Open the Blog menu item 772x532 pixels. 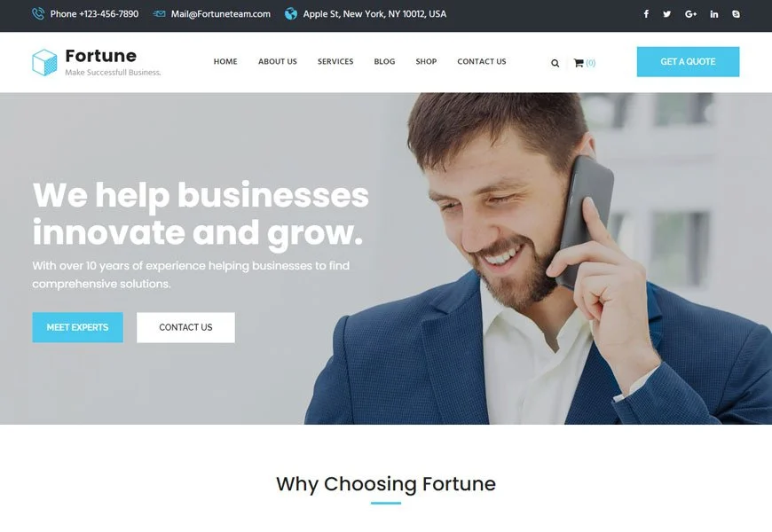(384, 61)
